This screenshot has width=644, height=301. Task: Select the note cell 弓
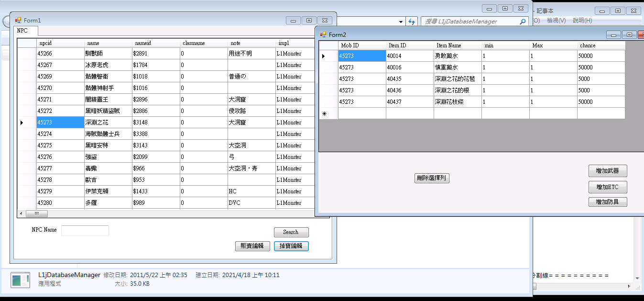point(251,157)
